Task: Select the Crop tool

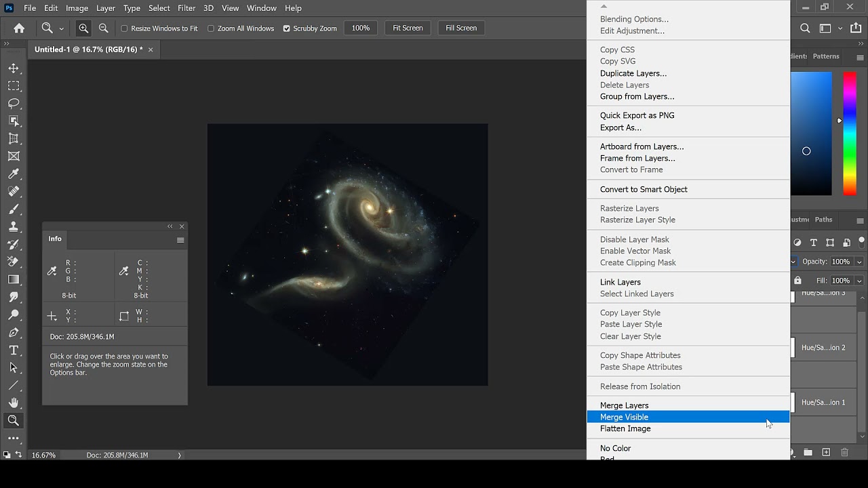Action: click(x=14, y=139)
